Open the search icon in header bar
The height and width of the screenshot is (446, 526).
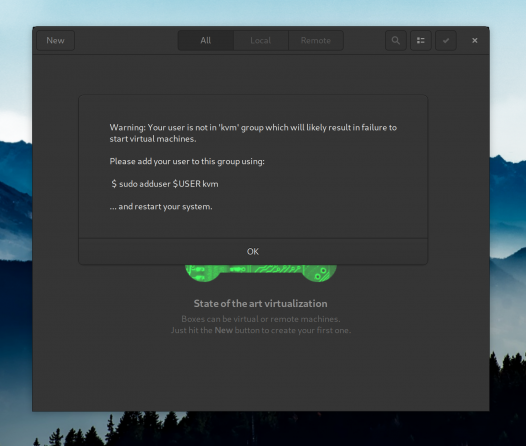(x=396, y=41)
